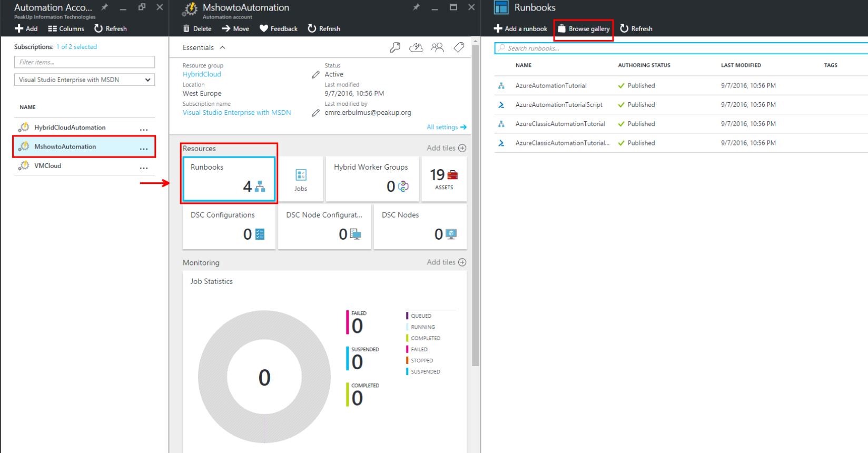Pin the MshowtoAutomation blade
Viewport: 868px width, 453px height.
tap(416, 7)
